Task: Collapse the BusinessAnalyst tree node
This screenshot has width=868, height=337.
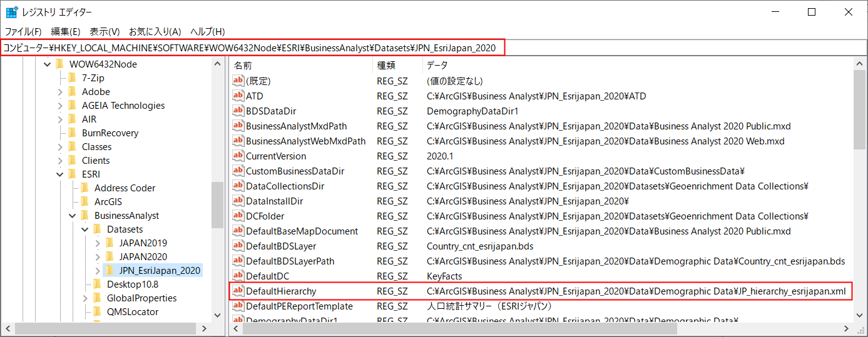Action: tap(73, 216)
